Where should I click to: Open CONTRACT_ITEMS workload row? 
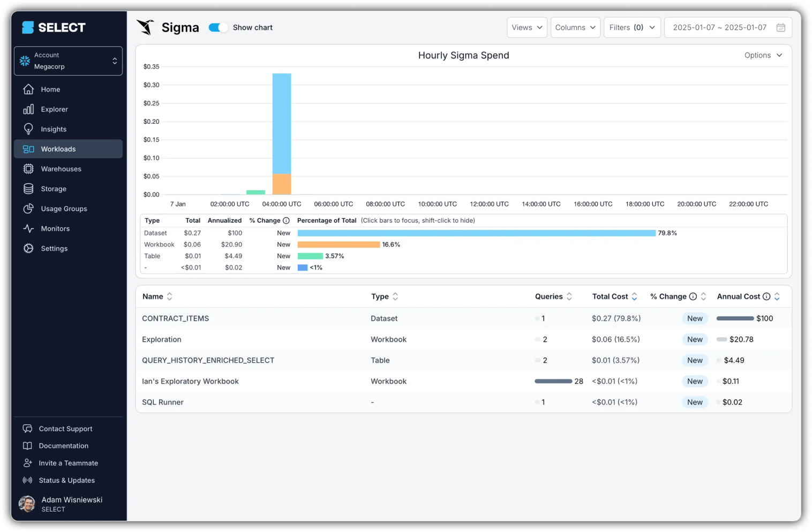point(463,318)
